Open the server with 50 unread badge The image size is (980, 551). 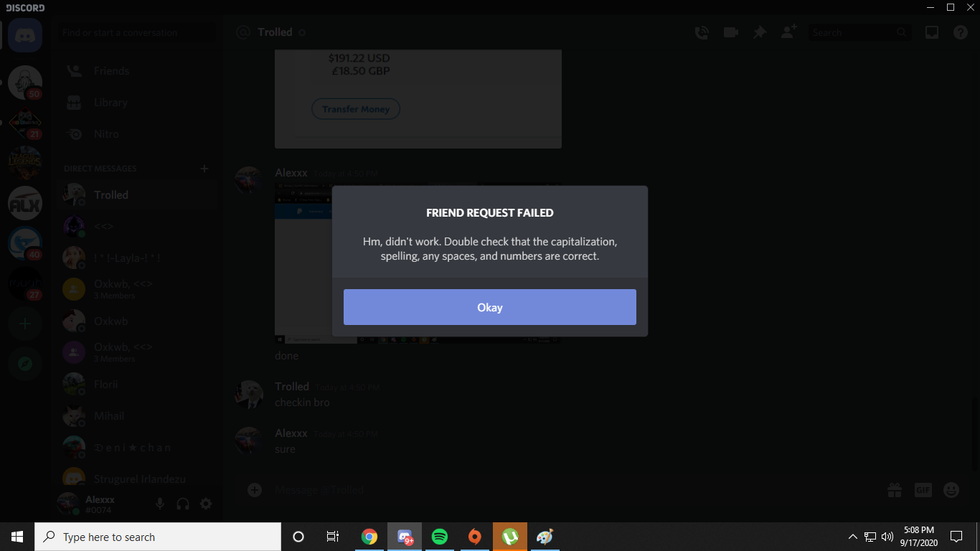click(x=25, y=83)
